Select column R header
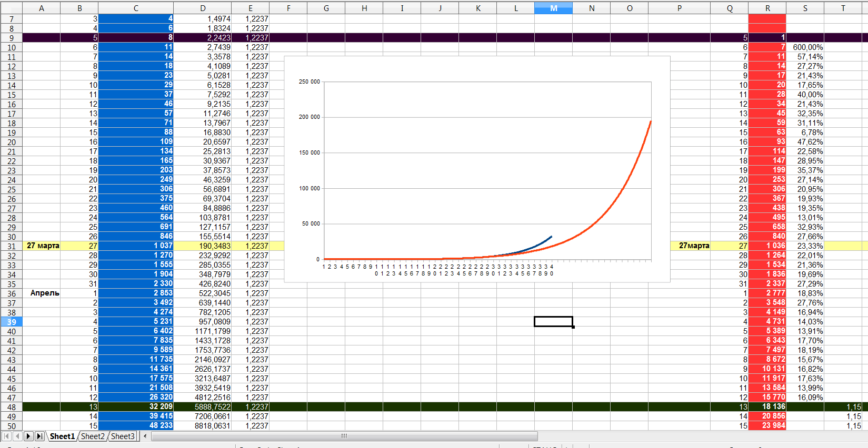Screen dimensions: 868x448 (767, 8)
